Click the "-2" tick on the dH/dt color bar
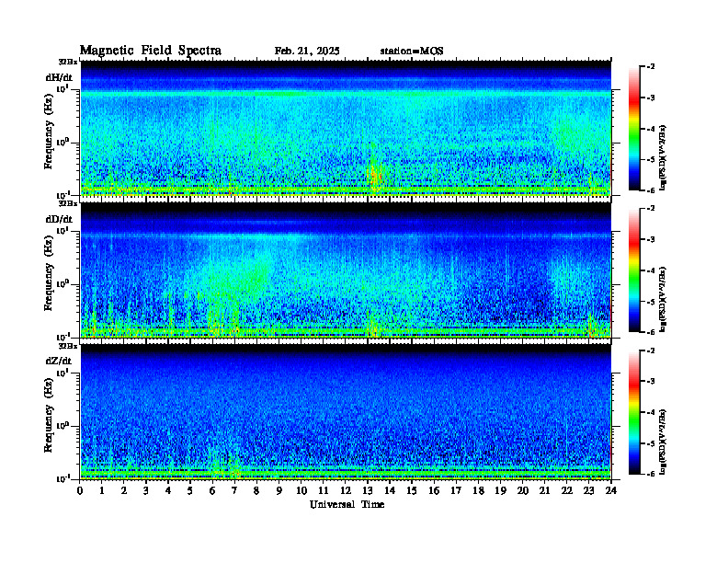728x563 pixels. click(x=652, y=67)
